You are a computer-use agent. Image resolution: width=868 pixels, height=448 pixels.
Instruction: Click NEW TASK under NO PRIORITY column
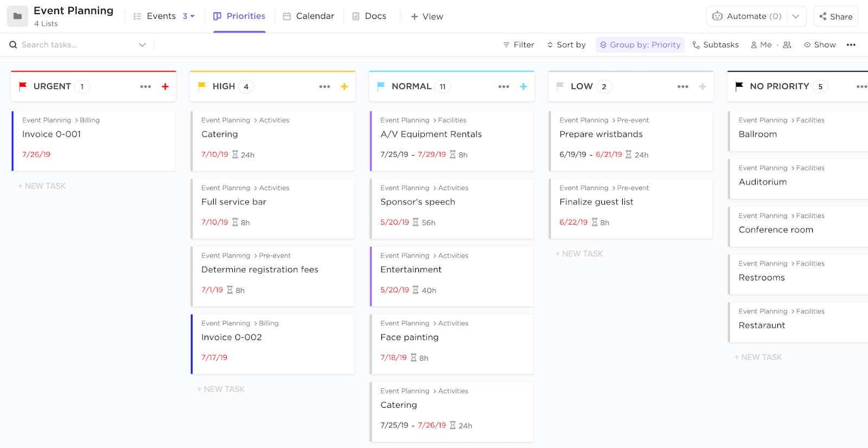(x=758, y=357)
